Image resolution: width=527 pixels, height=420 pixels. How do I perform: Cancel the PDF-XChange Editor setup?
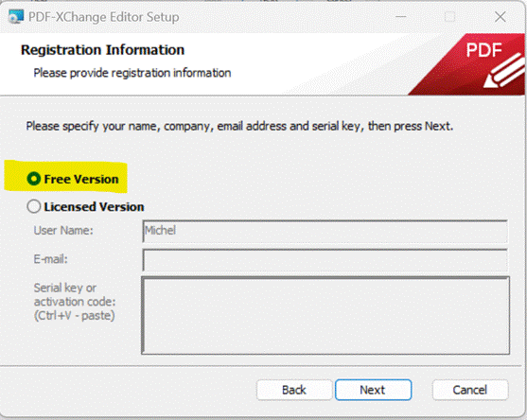470,390
